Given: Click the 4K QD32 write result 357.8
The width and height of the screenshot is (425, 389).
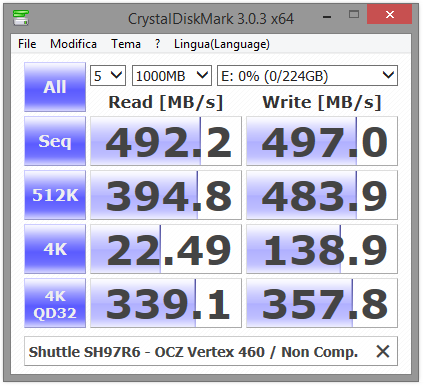Looking at the screenshot, I should point(322,303).
